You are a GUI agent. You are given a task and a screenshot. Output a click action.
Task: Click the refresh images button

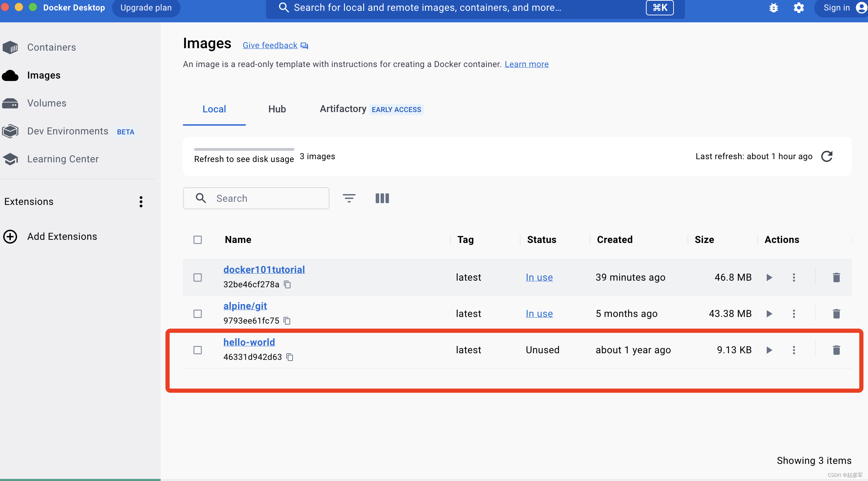point(827,156)
